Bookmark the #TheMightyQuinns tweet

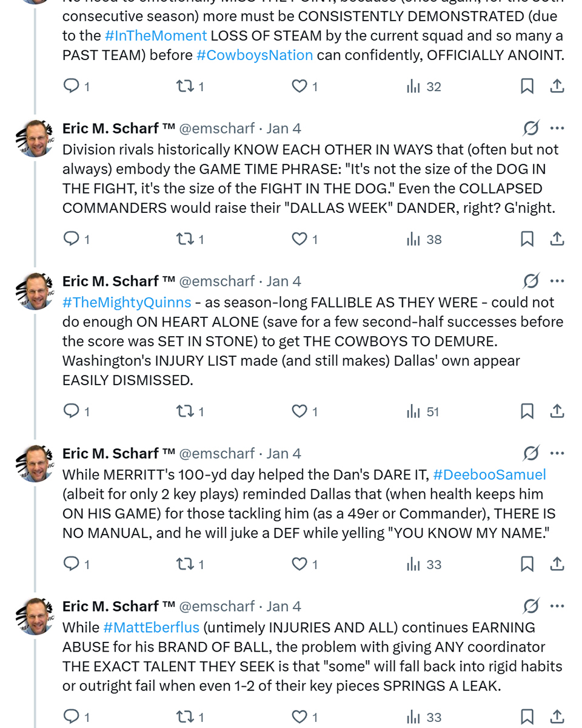[x=527, y=411]
